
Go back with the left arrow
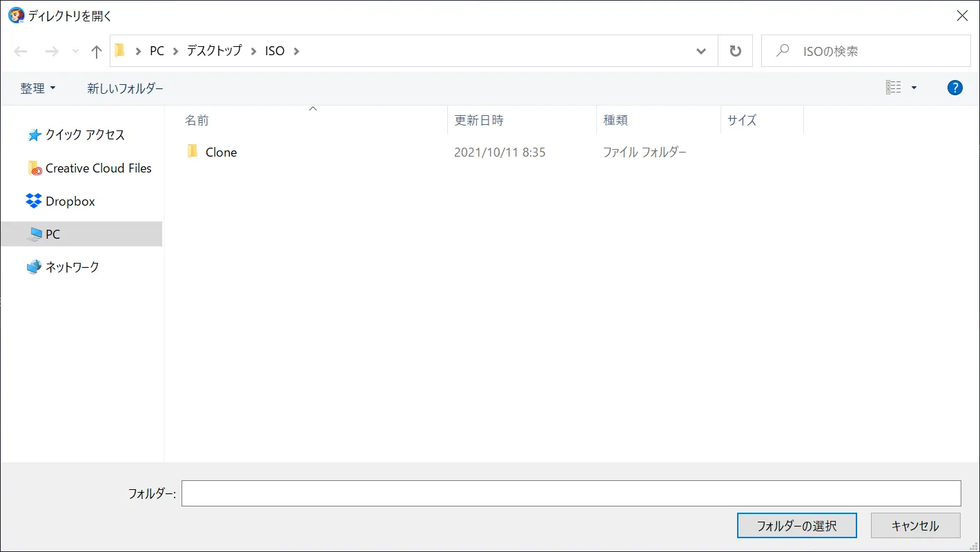(21, 51)
